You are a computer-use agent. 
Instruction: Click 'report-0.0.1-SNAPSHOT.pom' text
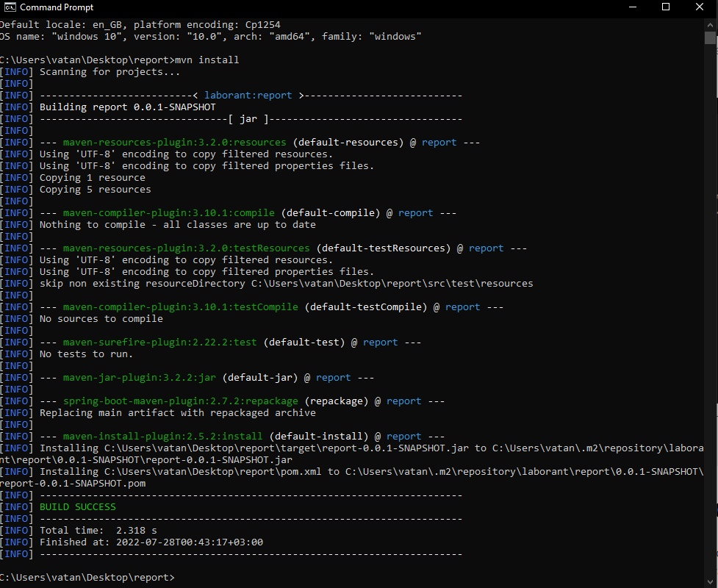(x=73, y=484)
